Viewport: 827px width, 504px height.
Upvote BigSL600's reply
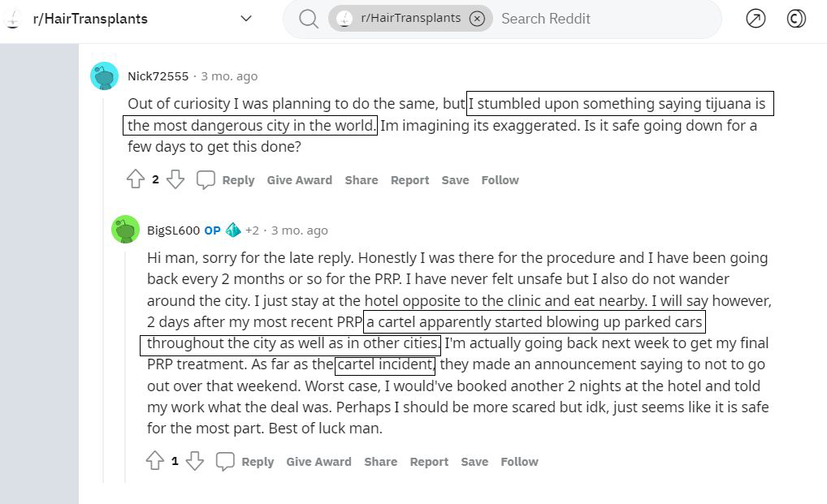(155, 462)
